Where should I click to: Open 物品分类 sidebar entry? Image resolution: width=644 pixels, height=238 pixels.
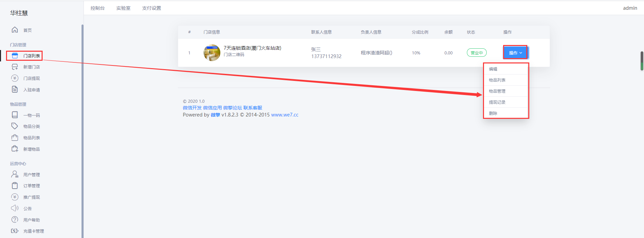tap(32, 127)
